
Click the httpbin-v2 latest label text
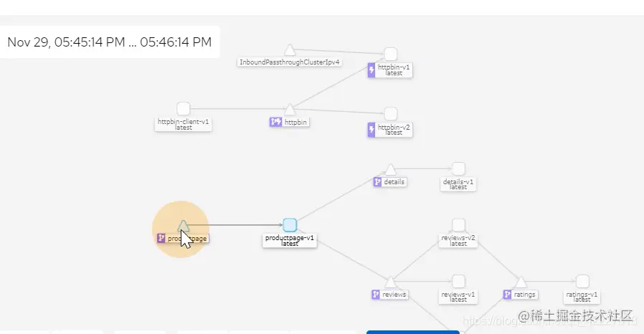coord(394,130)
